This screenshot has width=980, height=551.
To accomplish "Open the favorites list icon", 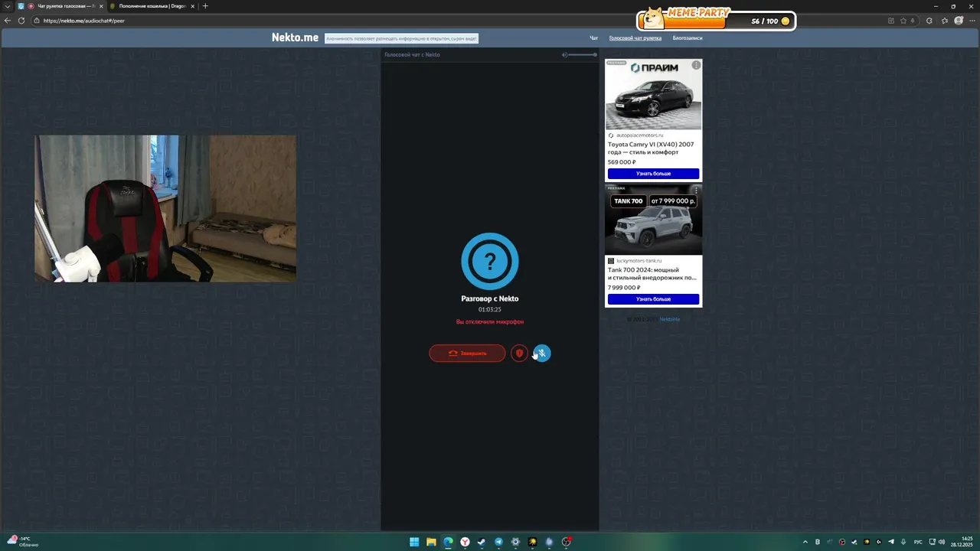I will 944,21.
